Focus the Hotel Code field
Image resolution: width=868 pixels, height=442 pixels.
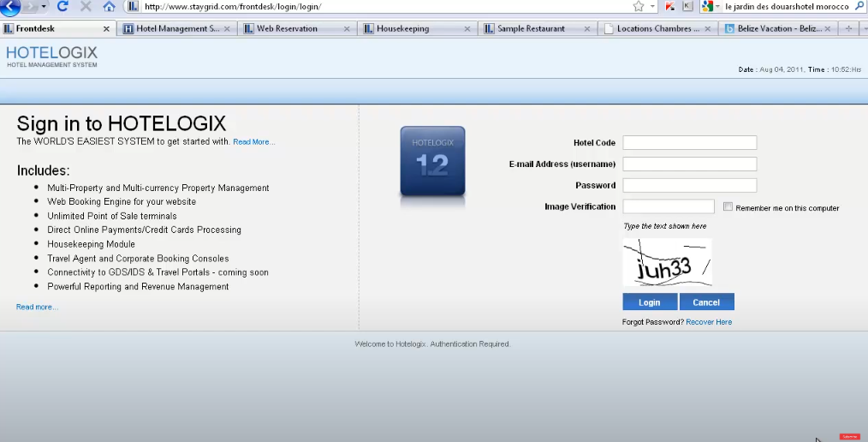[x=689, y=142]
